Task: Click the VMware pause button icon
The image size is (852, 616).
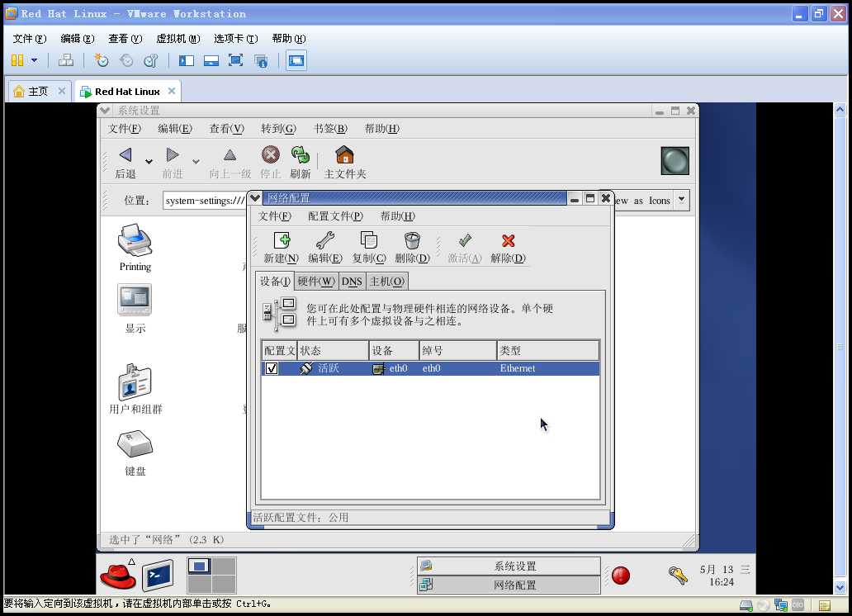Action: pos(17,60)
